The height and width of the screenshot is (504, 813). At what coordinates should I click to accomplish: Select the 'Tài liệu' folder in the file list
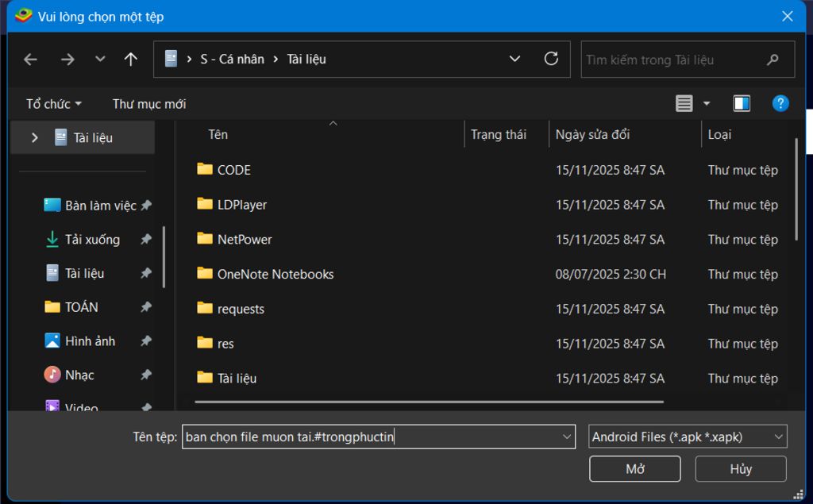[x=237, y=379]
